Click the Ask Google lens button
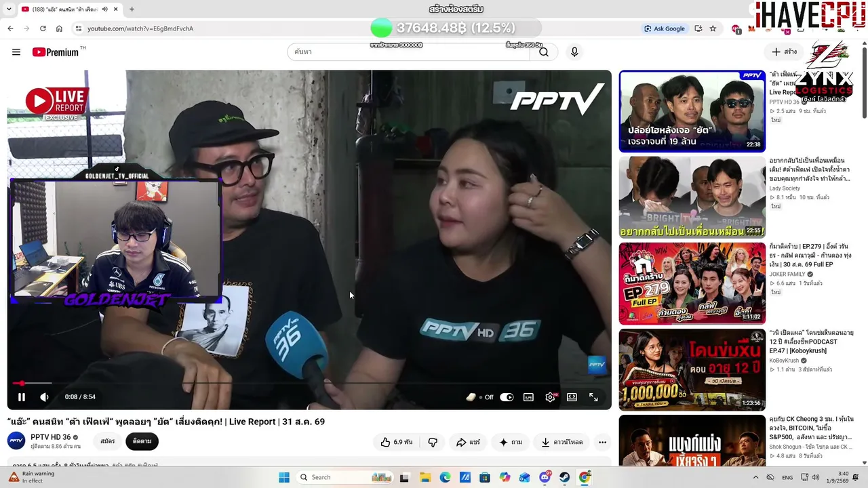This screenshot has height=488, width=868. click(665, 28)
